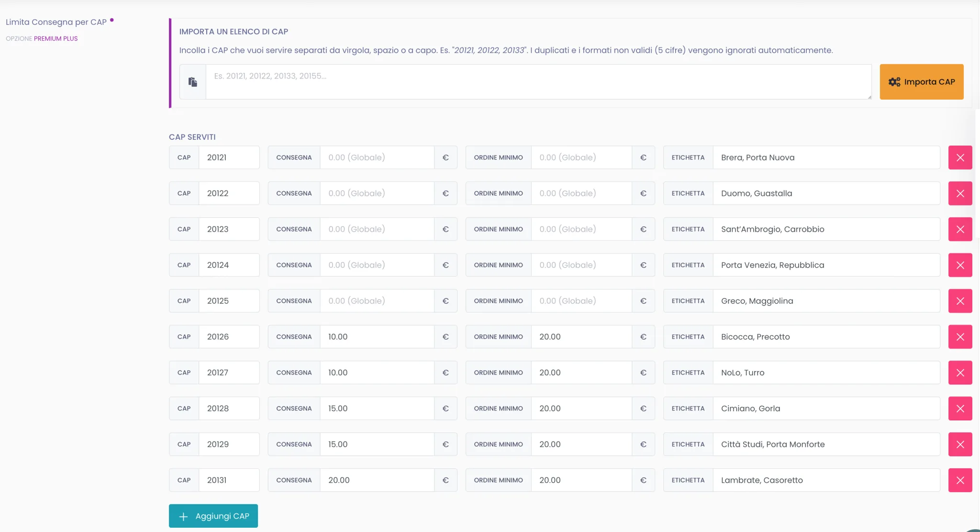Image resolution: width=980 pixels, height=532 pixels.
Task: Remove CAP 20121 with its pink X
Action: [x=960, y=158]
